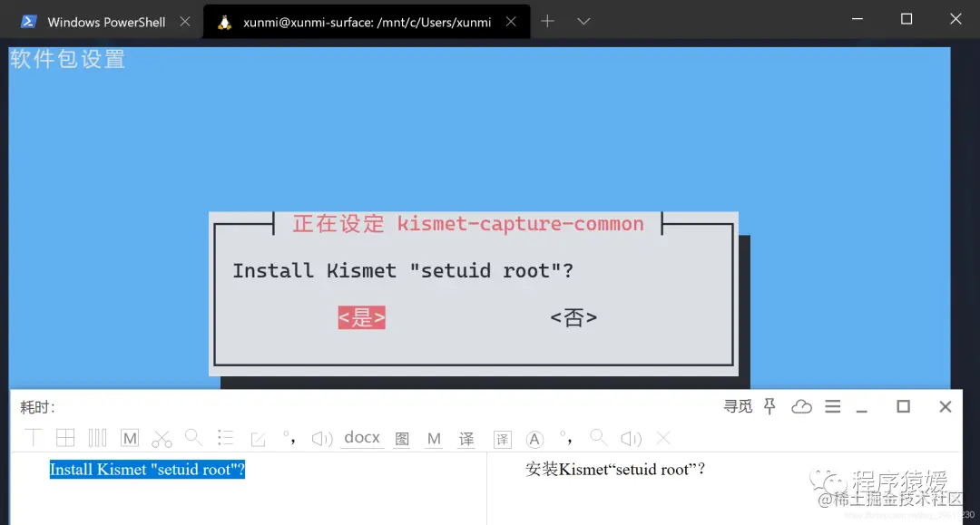Image resolution: width=980 pixels, height=525 pixels.
Task: Click the 图 image icon in the toolbar
Action: tap(402, 438)
